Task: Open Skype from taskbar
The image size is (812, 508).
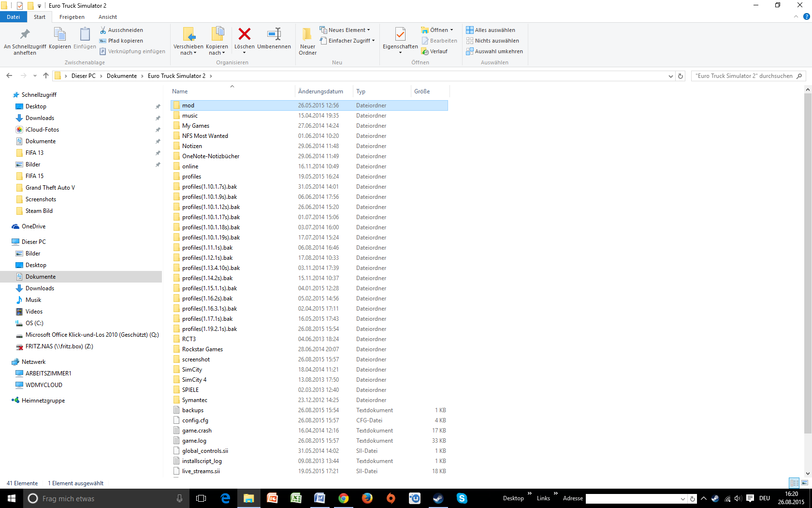Action: 462,498
